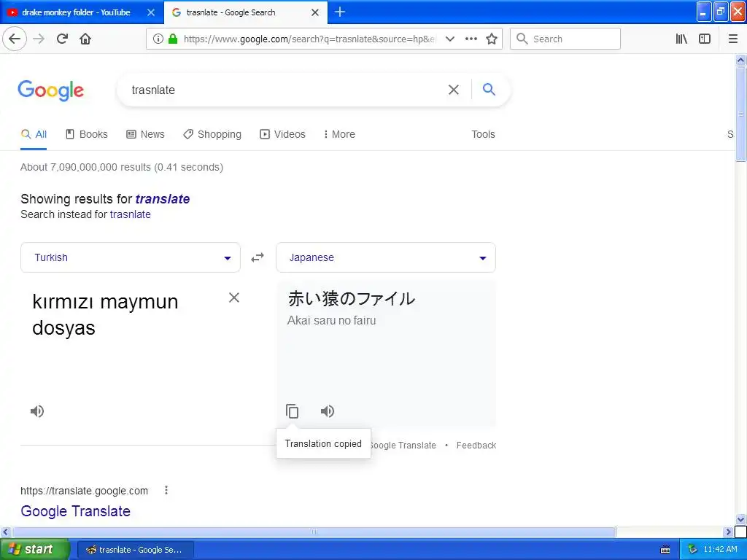Clear the Turkish source text
The width and height of the screenshot is (747, 560).
(x=234, y=297)
